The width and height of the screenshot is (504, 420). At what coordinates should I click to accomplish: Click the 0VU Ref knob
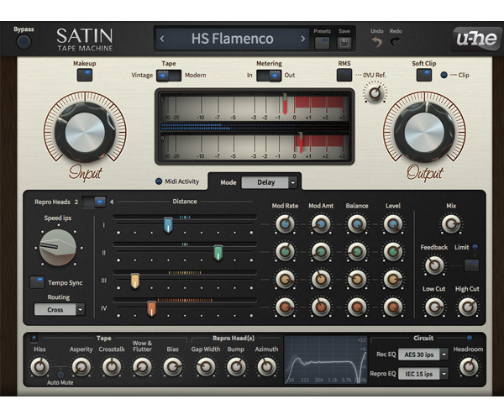point(375,93)
